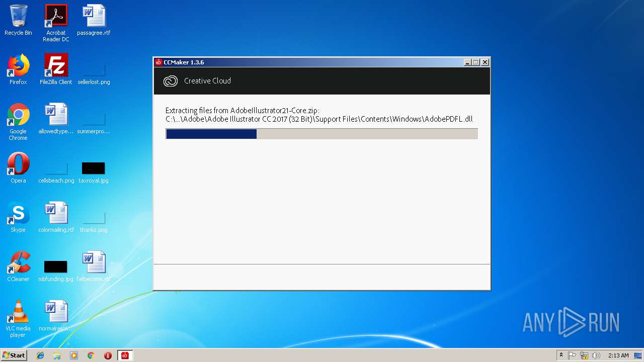This screenshot has height=362, width=644.
Task: Select the allowedtype document icon
Action: click(x=56, y=119)
